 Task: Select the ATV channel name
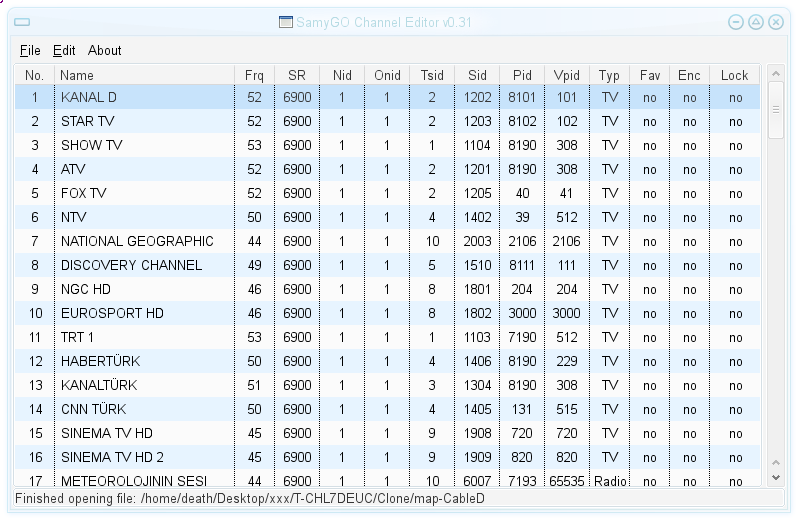[x=73, y=169]
